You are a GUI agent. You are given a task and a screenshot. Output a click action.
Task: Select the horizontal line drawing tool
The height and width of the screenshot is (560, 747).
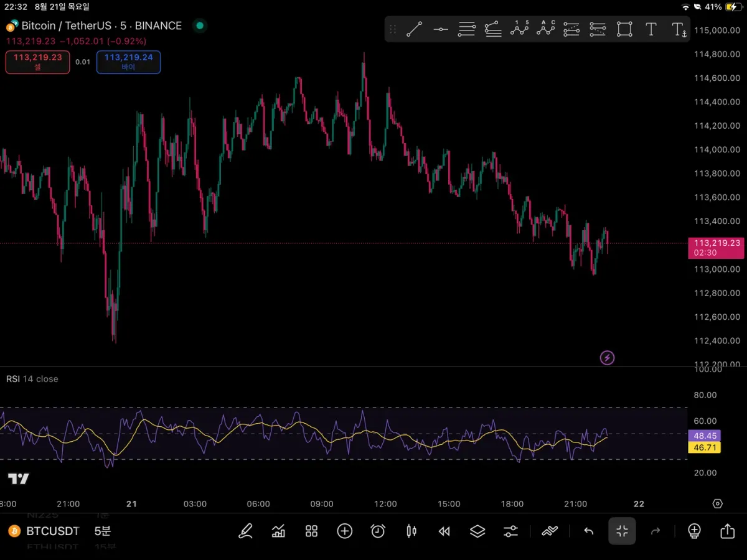click(x=441, y=29)
